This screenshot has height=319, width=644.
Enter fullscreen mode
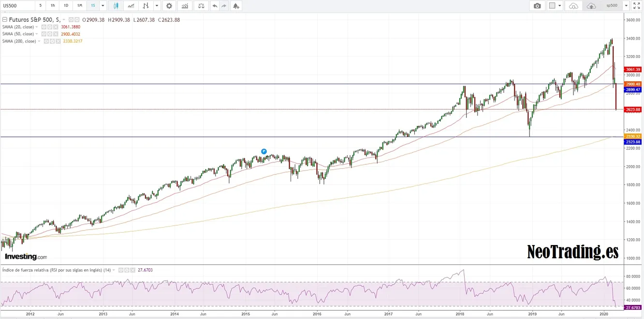(x=637, y=6)
